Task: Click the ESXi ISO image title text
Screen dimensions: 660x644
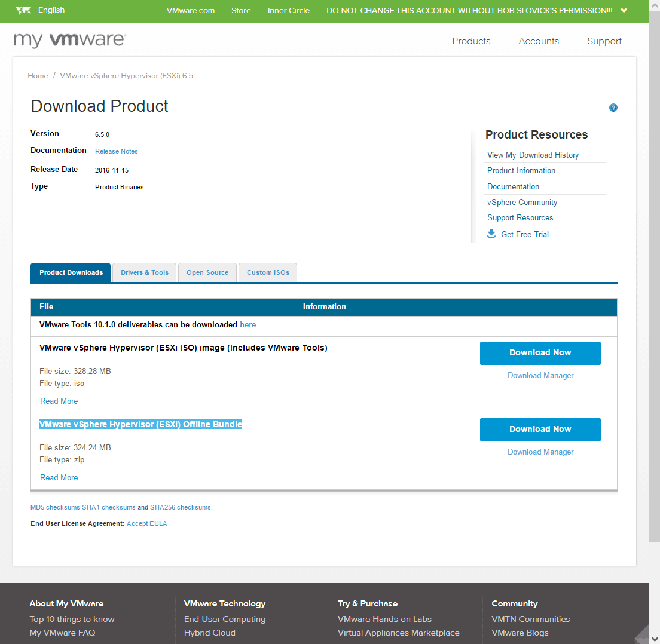Action: click(x=183, y=348)
